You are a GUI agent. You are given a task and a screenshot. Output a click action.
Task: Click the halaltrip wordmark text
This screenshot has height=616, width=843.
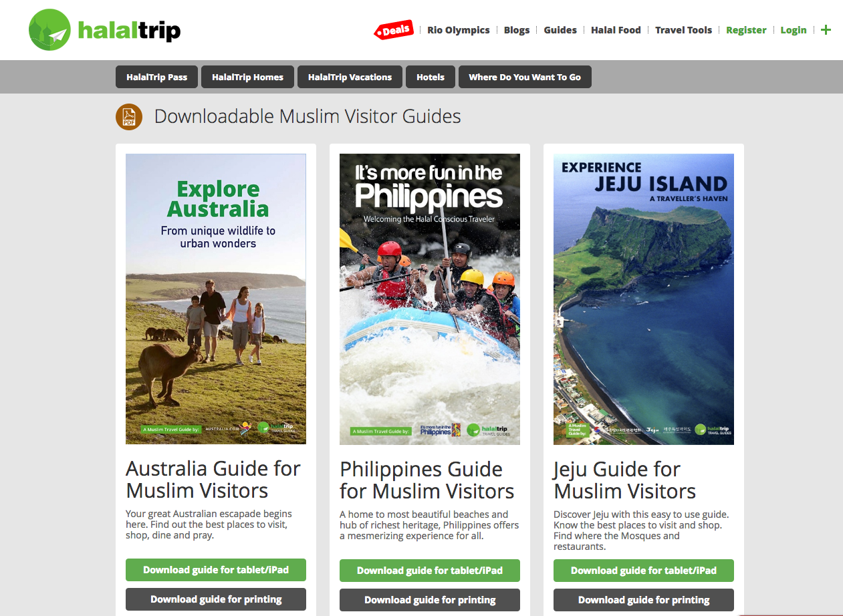129,31
